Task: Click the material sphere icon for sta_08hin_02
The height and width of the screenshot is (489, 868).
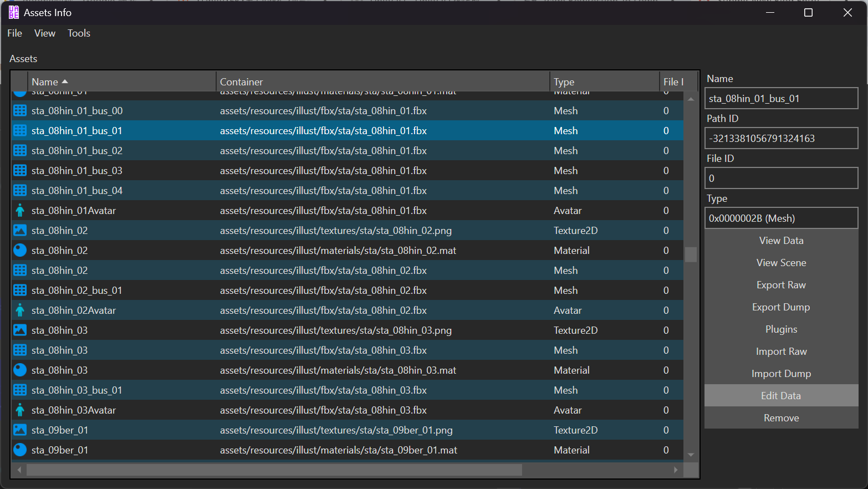Action: (x=20, y=250)
